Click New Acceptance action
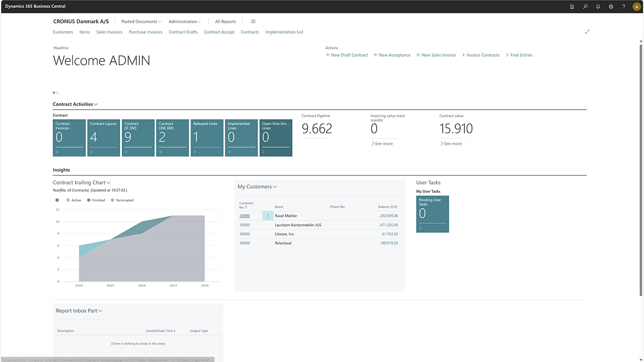Viewport: 644px width, 362px height. [x=392, y=55]
